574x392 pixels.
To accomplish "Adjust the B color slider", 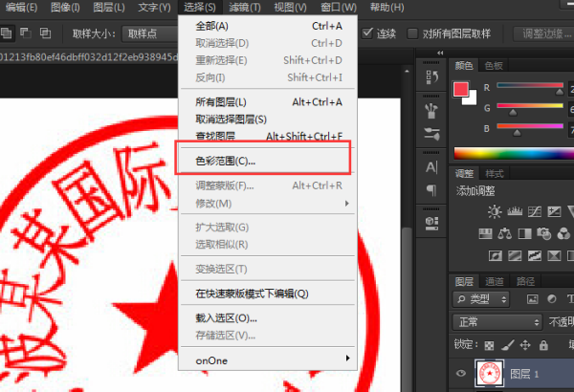I will 530,128.
